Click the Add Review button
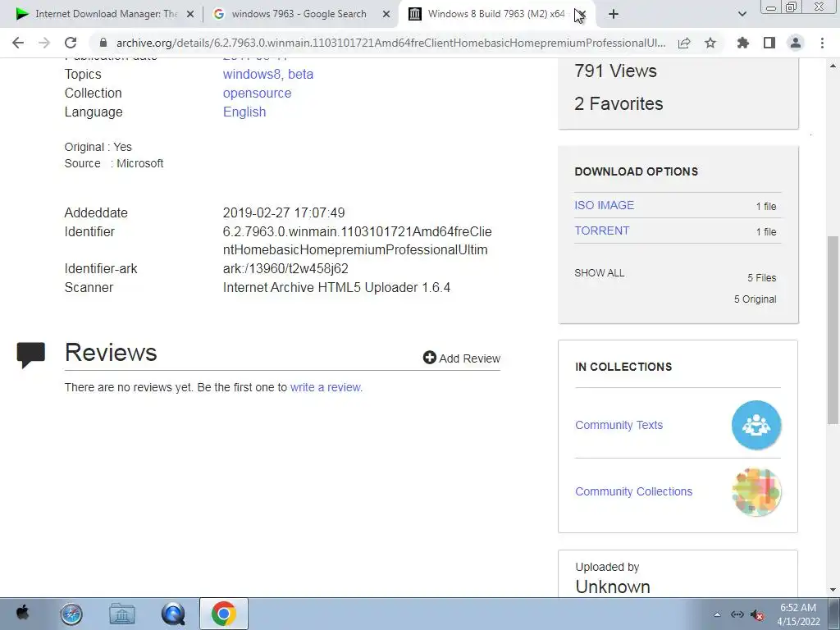The height and width of the screenshot is (630, 840). pos(462,358)
